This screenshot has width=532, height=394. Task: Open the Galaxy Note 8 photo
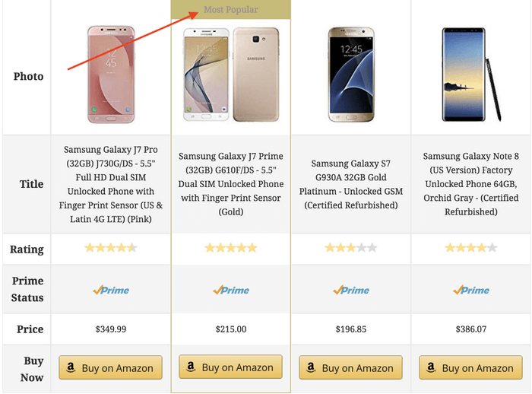pos(471,75)
